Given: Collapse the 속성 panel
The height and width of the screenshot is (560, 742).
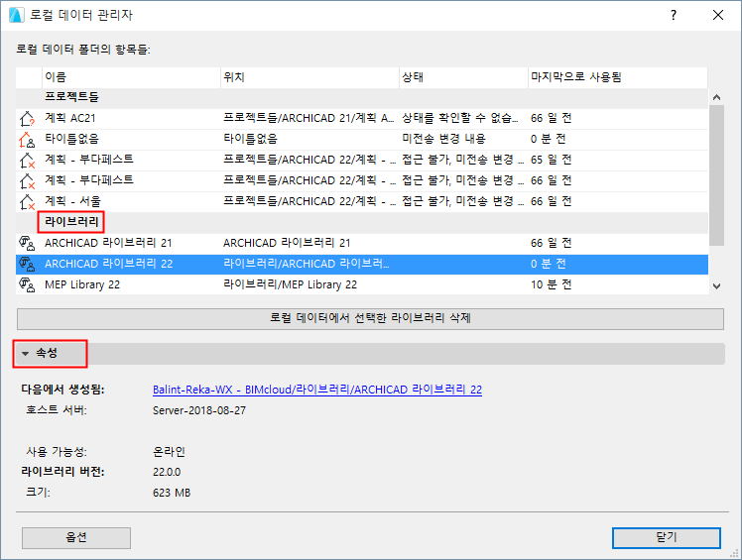Looking at the screenshot, I should tap(26, 353).
